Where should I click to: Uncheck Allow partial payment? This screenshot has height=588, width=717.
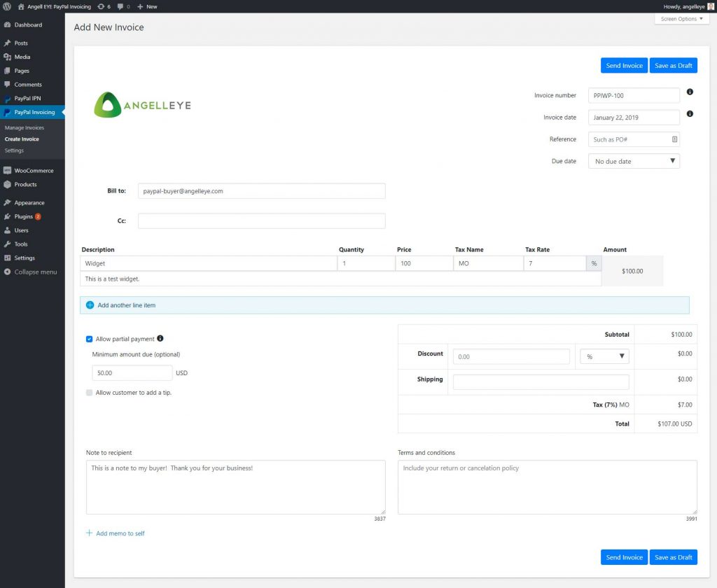coord(89,339)
